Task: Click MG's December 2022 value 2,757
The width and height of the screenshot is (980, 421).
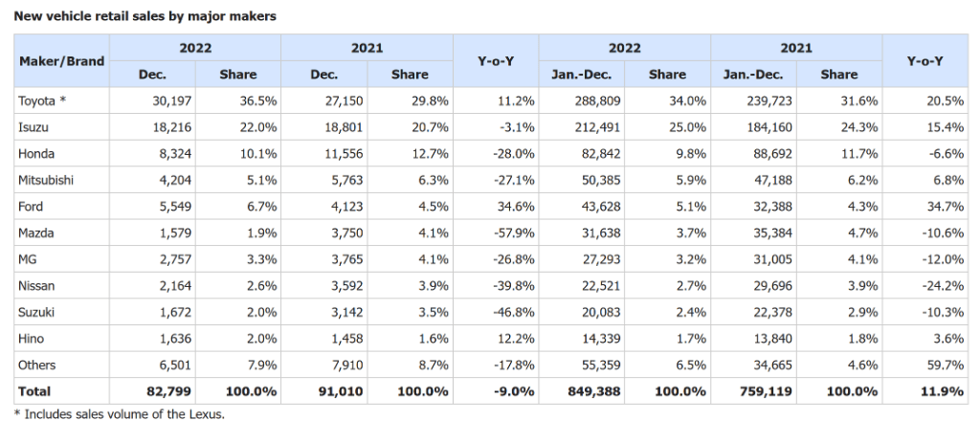Action: point(174,259)
